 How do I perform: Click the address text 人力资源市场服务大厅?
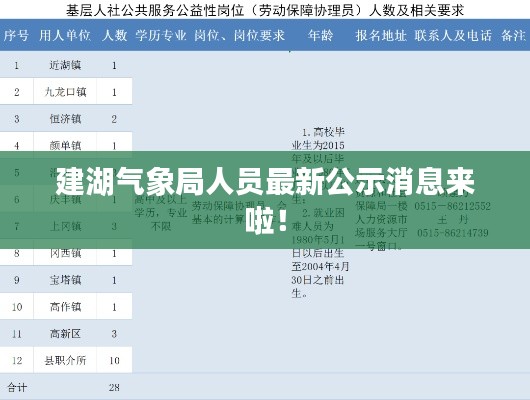tap(381, 226)
